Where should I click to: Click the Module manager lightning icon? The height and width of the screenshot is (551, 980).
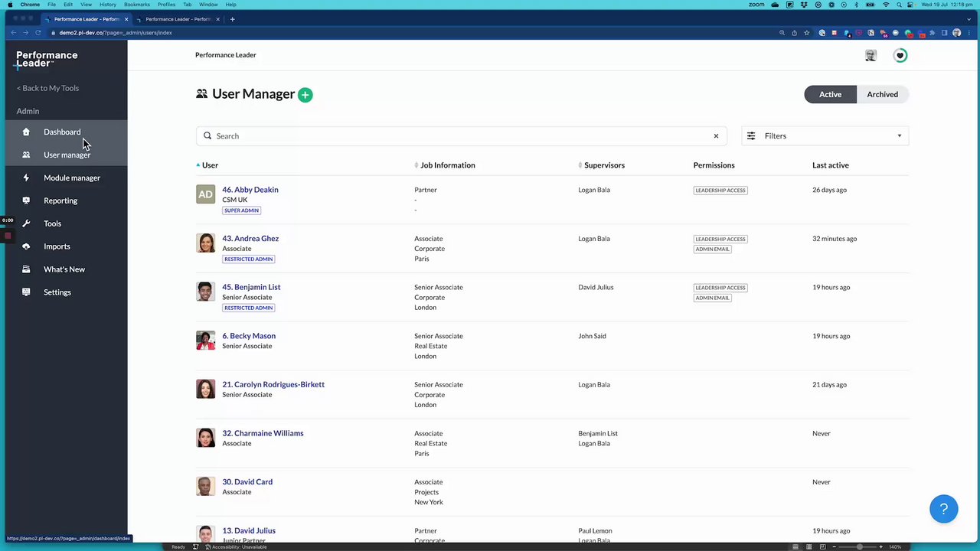(x=26, y=178)
